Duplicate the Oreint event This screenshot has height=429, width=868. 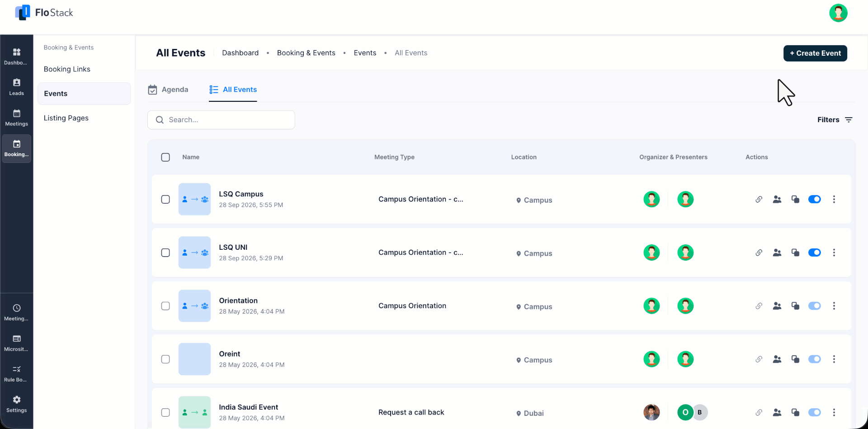pyautogui.click(x=795, y=359)
